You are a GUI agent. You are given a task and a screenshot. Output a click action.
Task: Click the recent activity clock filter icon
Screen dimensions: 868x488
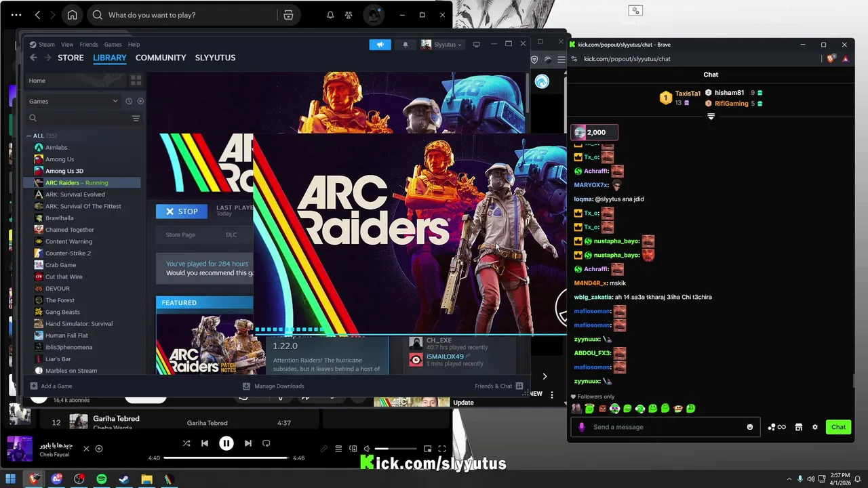point(129,101)
